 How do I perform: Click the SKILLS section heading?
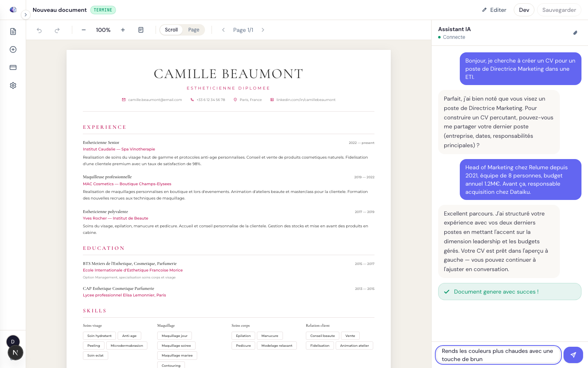[x=95, y=311]
